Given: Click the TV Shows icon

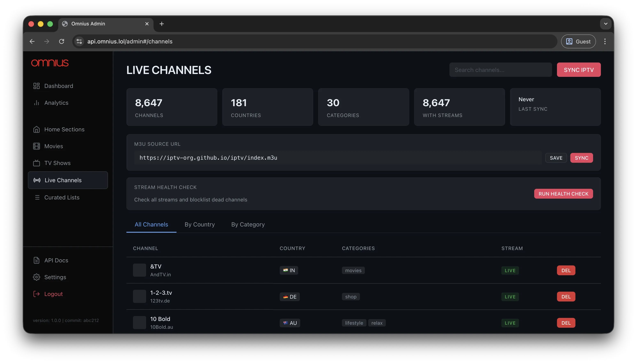Looking at the screenshot, I should click(37, 163).
